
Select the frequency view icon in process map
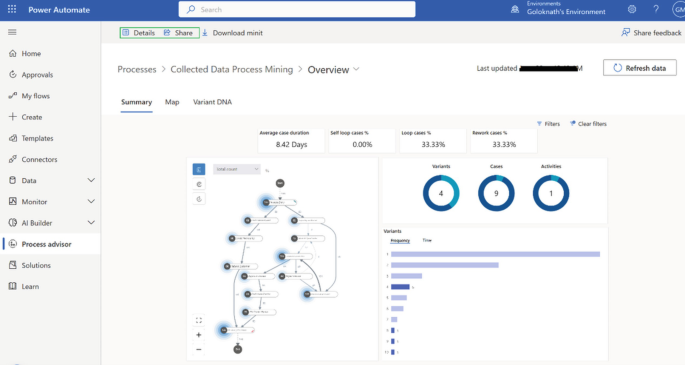click(199, 169)
